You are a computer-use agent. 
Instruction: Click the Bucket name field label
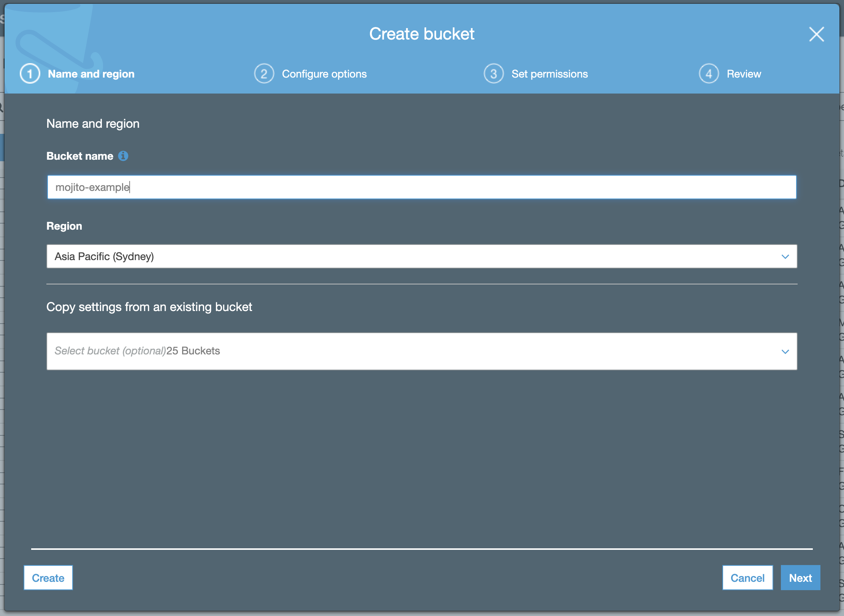click(x=80, y=156)
